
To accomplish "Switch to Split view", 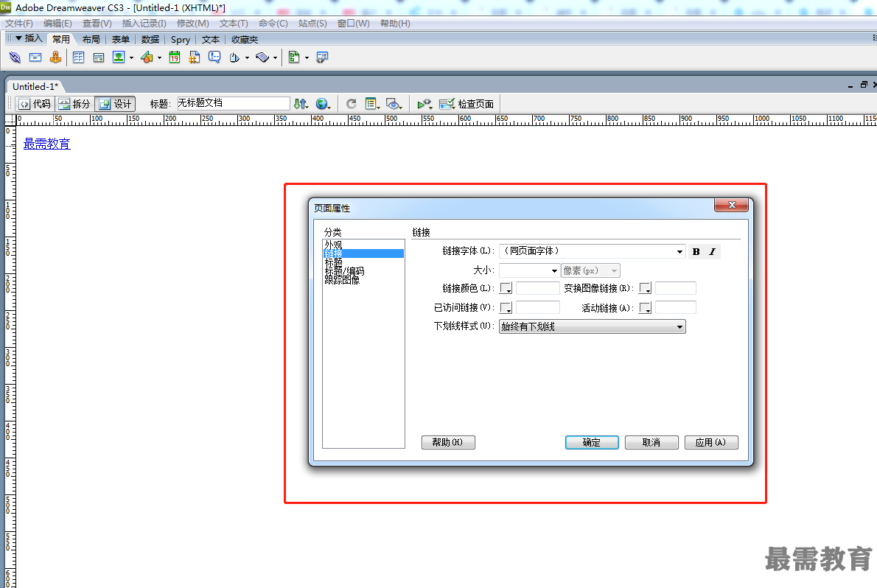I will click(x=74, y=103).
